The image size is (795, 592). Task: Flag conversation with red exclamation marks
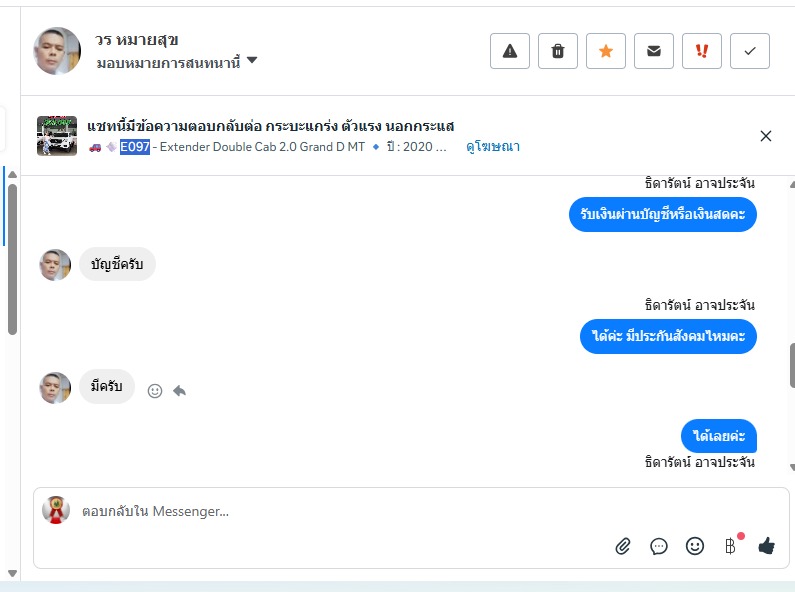pos(702,51)
